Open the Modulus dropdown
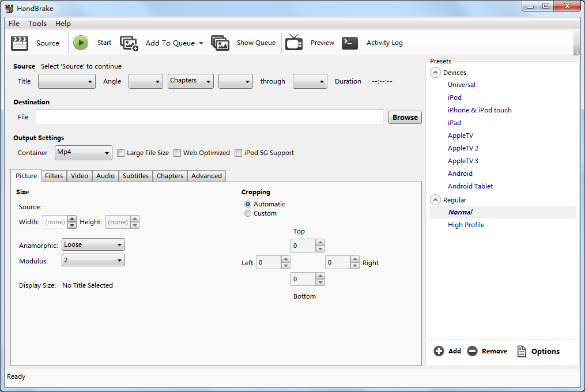585x392 pixels. pos(93,260)
